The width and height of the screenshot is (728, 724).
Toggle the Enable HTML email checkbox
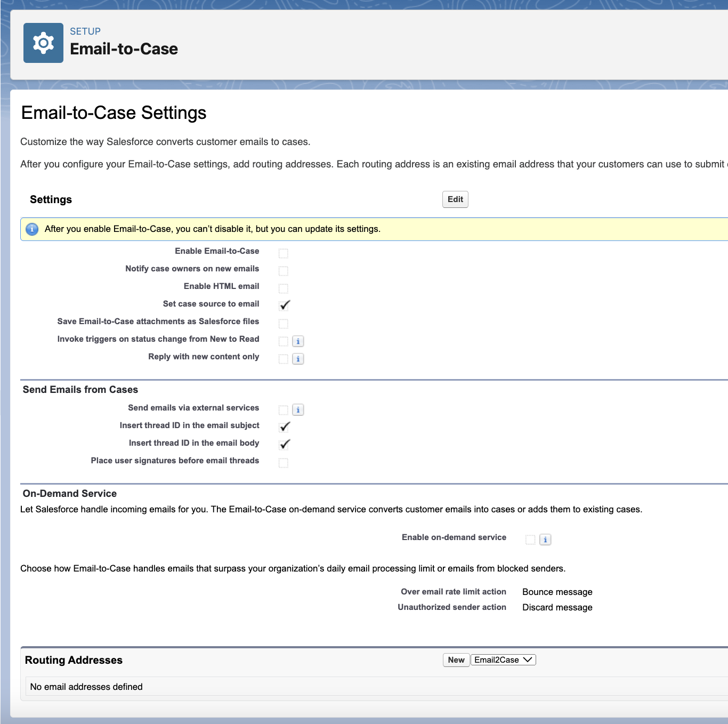coord(284,288)
